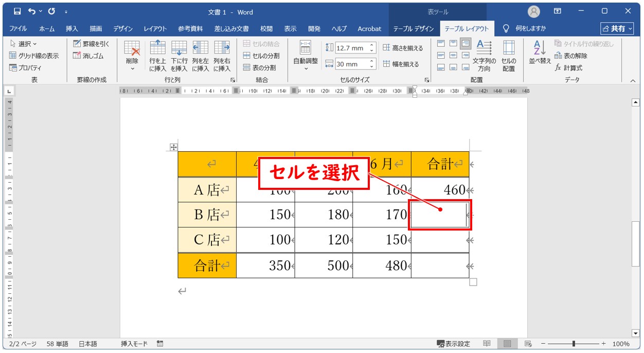644x353 pixels.
Task: Click the 行を上に挿入 (insert row above) icon
Action: 157,56
